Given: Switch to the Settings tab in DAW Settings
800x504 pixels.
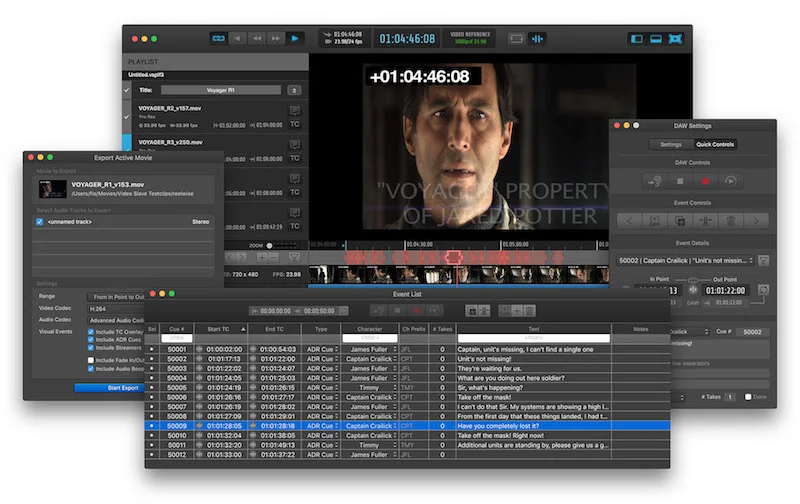Looking at the screenshot, I should pyautogui.click(x=671, y=144).
